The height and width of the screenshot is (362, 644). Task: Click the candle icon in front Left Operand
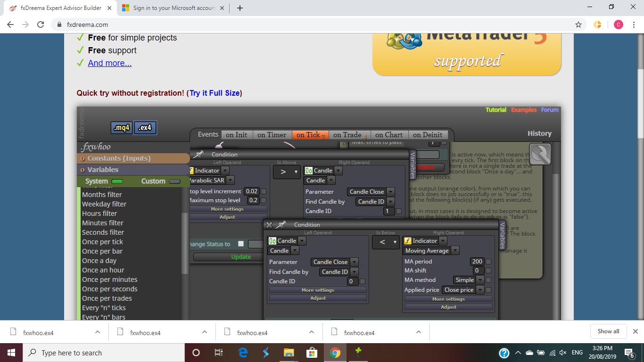pos(272,241)
